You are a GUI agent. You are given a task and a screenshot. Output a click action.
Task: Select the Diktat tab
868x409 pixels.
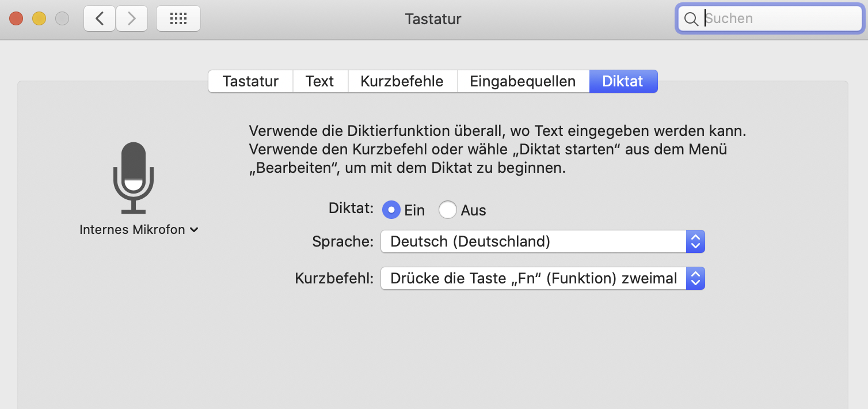pyautogui.click(x=623, y=81)
